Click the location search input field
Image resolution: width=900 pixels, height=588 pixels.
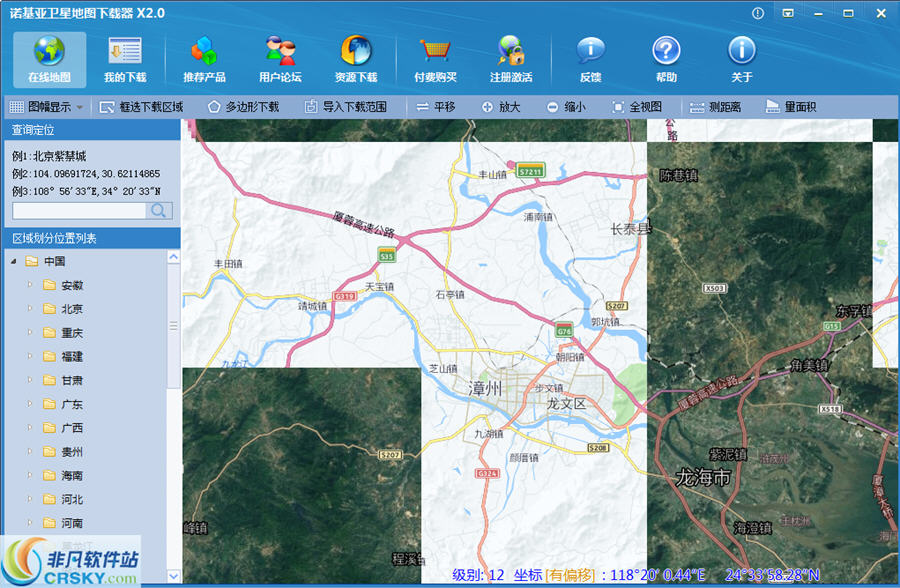click(x=79, y=211)
